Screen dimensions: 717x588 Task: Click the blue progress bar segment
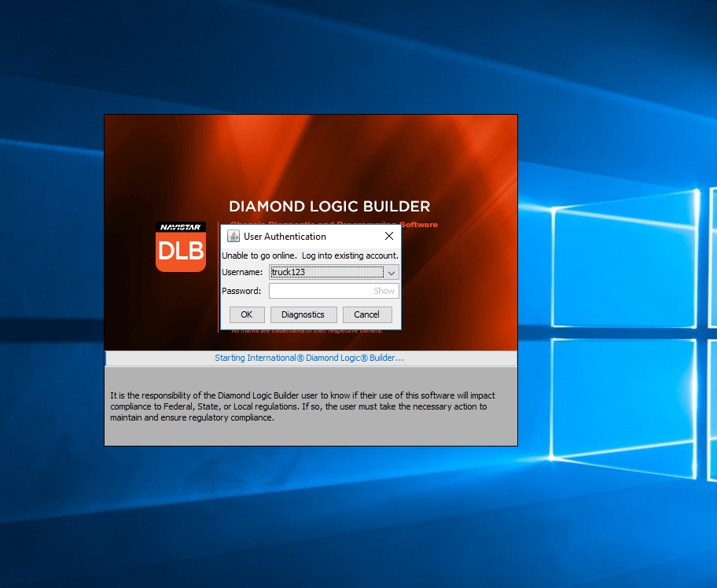105,358
